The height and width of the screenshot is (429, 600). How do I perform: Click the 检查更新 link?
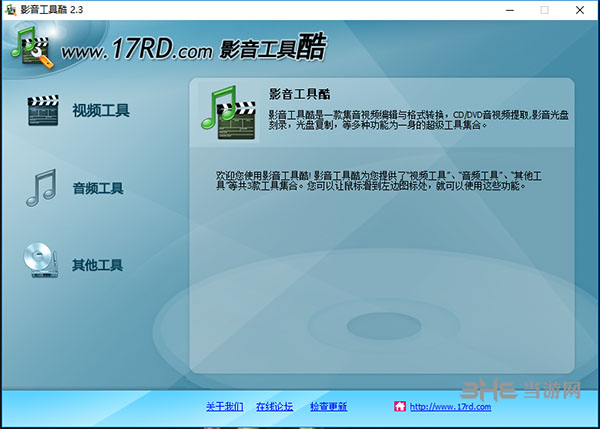pos(329,406)
